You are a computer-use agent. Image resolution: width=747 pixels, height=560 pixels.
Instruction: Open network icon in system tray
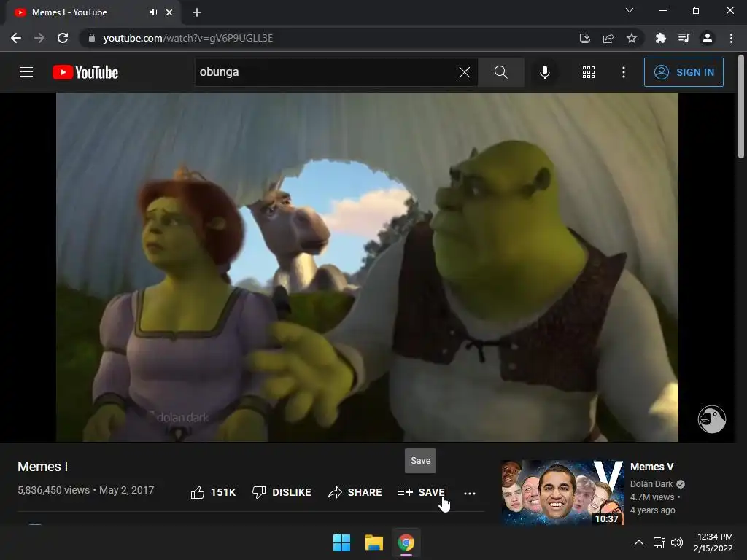tap(659, 542)
